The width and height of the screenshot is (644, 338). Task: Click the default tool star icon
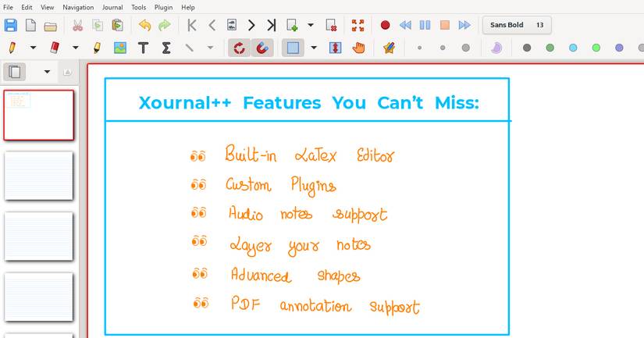[x=389, y=48]
